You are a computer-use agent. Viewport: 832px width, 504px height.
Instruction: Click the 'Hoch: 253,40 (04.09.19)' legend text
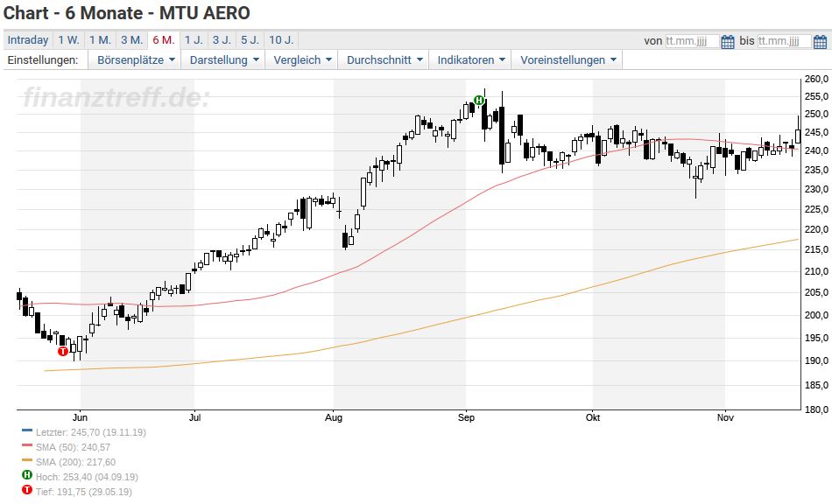[x=87, y=477]
